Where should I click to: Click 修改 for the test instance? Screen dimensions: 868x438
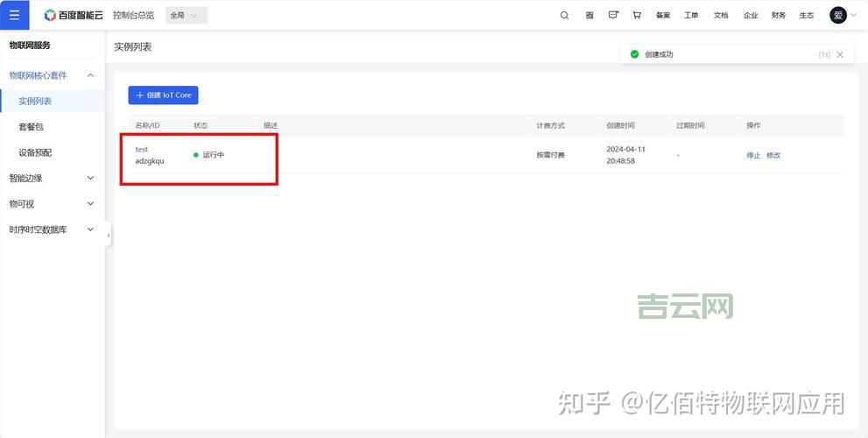[x=773, y=155]
